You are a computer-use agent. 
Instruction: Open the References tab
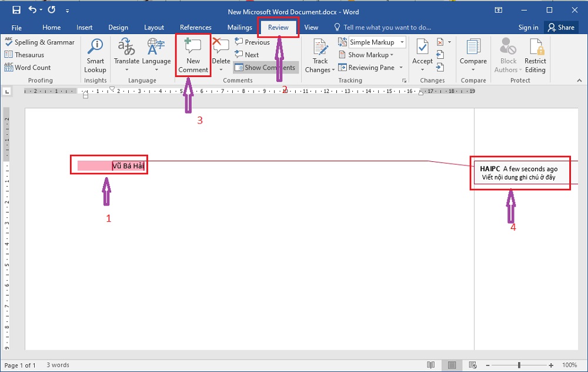point(195,28)
